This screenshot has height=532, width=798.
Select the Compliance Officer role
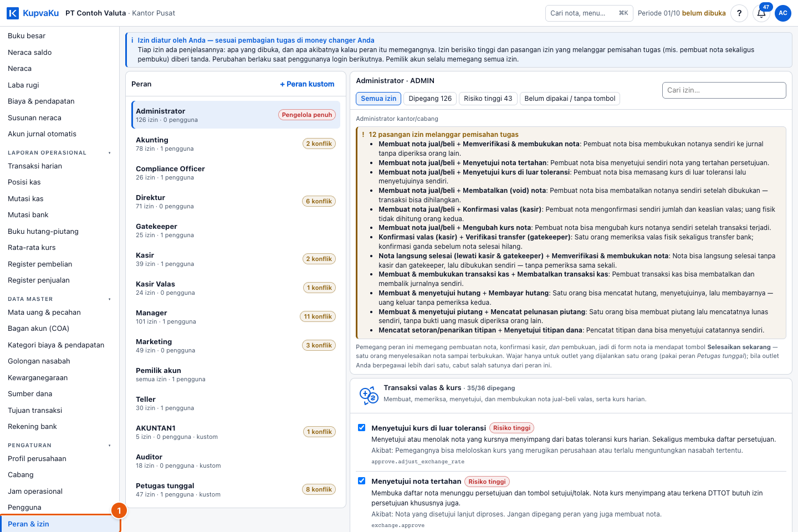pyautogui.click(x=236, y=172)
